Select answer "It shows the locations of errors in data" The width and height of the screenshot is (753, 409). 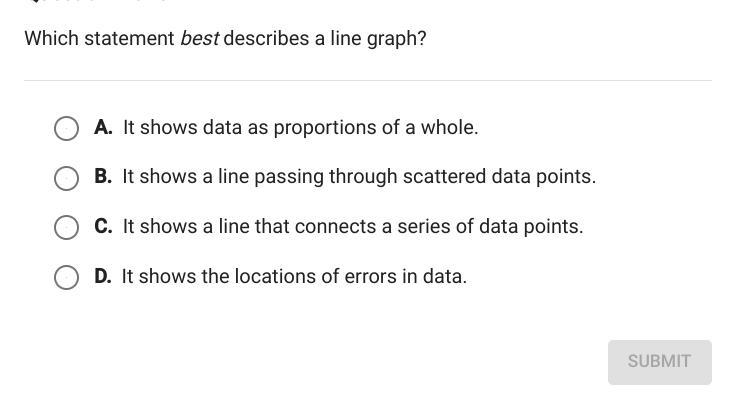[x=294, y=277]
